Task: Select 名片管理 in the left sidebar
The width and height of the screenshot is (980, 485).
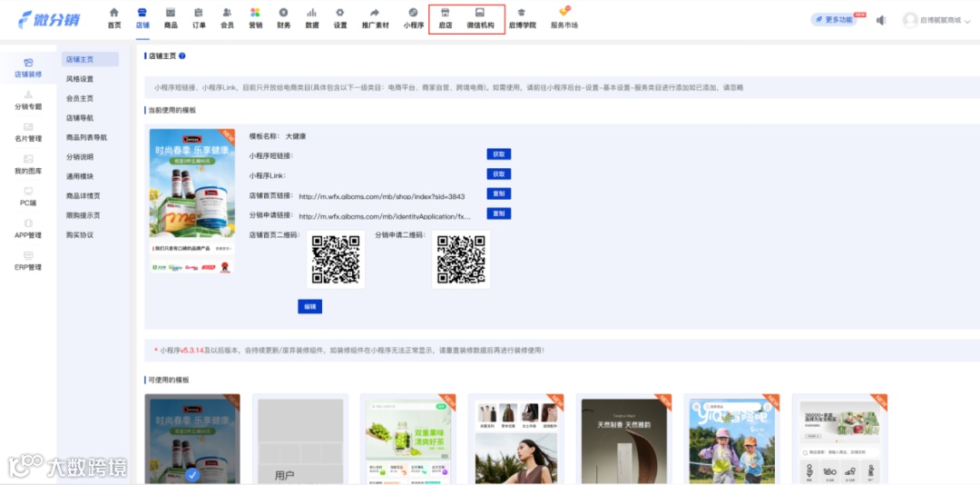Action: pos(28,133)
